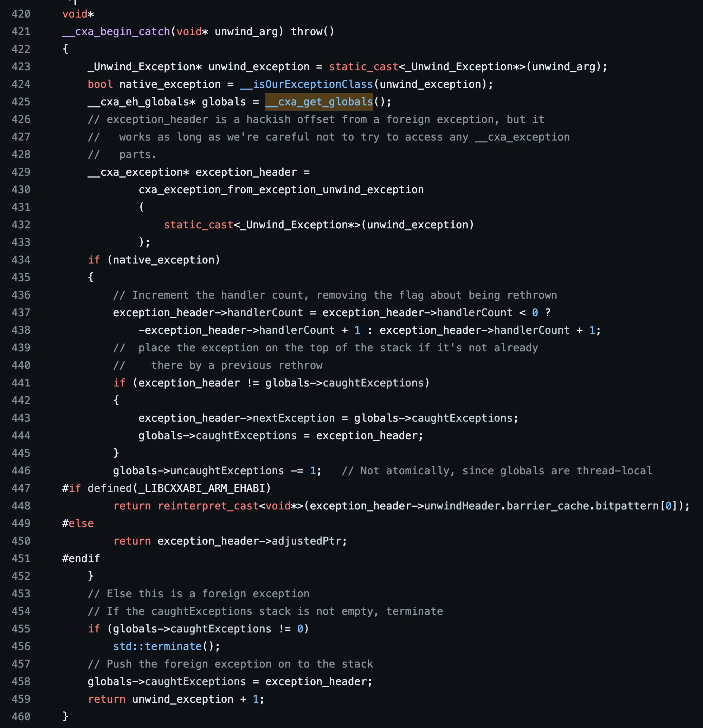This screenshot has width=703, height=728.
Task: Click the std::terminate call
Action: (157, 646)
